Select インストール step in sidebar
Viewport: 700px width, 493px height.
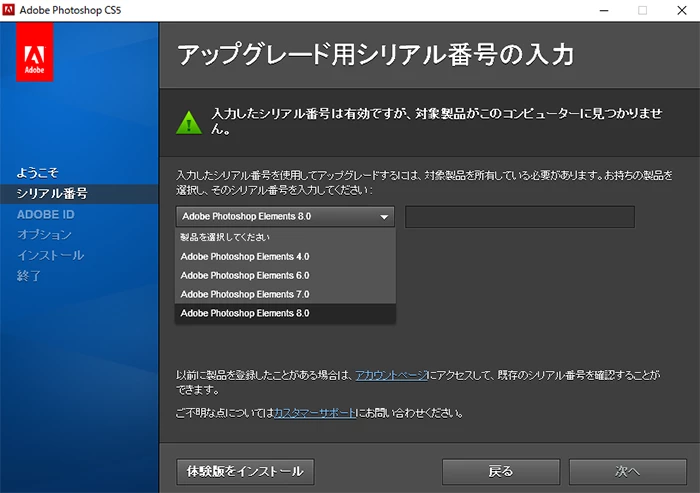50,255
